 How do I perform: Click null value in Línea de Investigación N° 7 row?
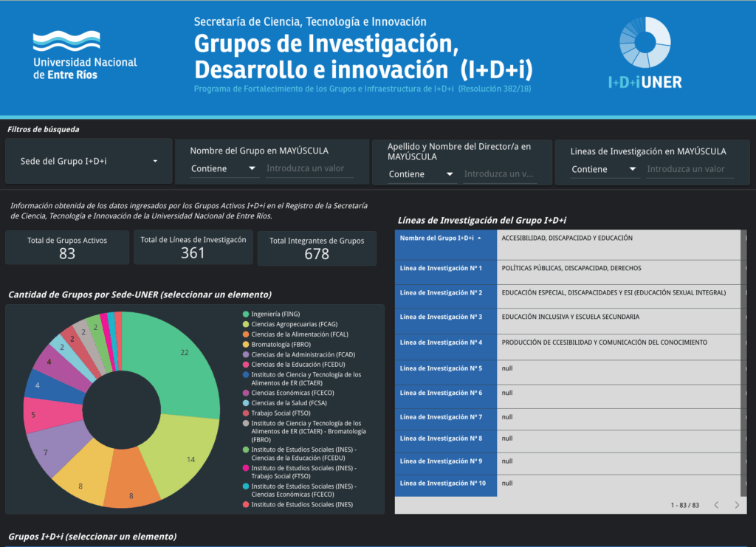click(x=506, y=417)
